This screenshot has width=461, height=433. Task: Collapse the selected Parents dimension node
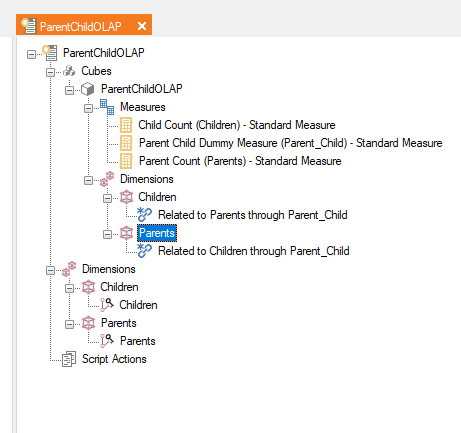pos(107,234)
